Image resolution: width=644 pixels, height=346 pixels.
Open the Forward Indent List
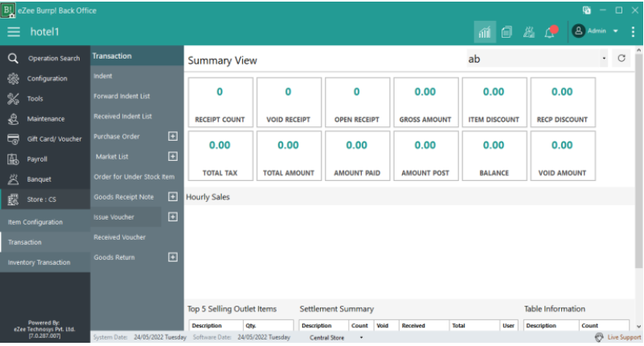click(x=122, y=96)
